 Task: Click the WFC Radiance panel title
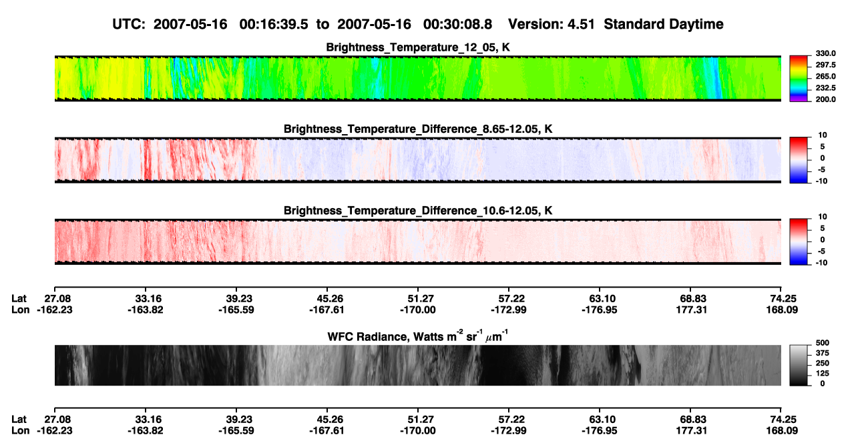(x=418, y=337)
